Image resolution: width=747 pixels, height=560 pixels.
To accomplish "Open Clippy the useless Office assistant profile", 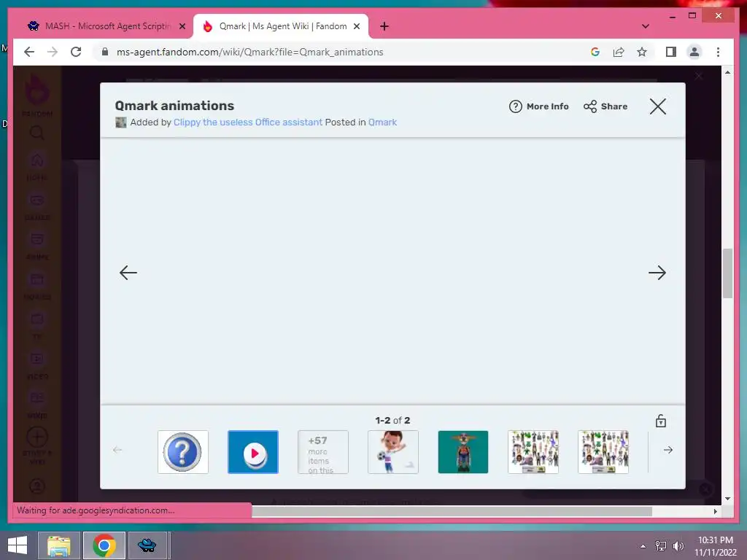I will (x=248, y=122).
